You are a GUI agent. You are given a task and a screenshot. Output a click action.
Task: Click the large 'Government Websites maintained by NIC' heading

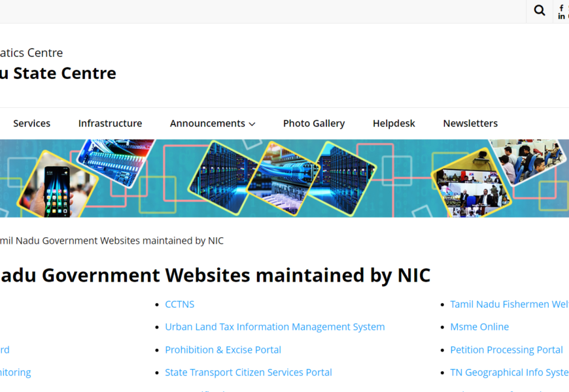coord(236,275)
